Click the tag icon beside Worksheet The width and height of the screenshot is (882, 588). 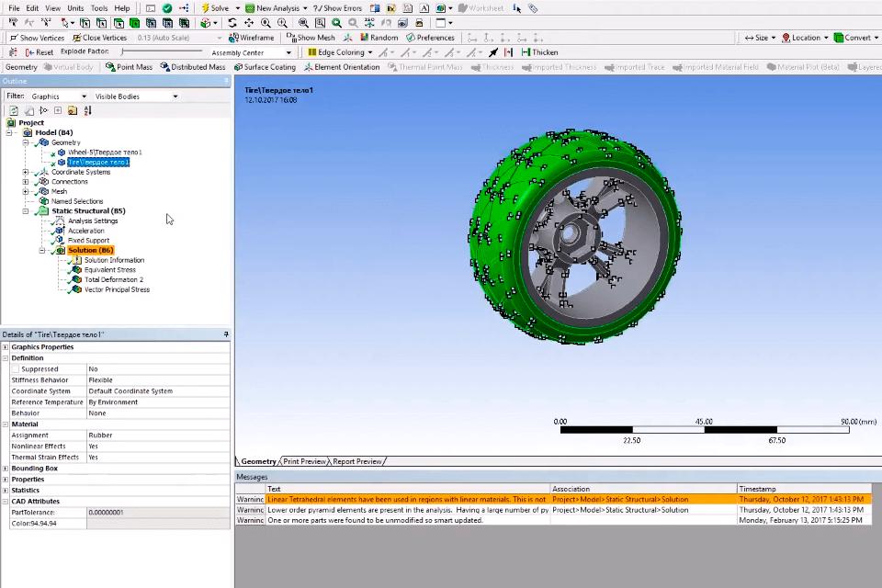533,8
